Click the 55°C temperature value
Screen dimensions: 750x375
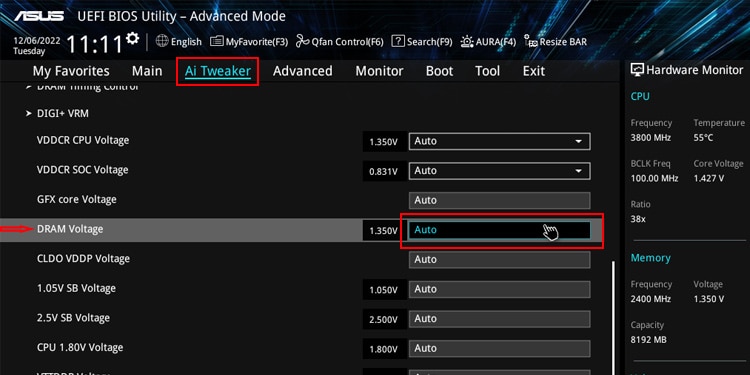click(703, 138)
